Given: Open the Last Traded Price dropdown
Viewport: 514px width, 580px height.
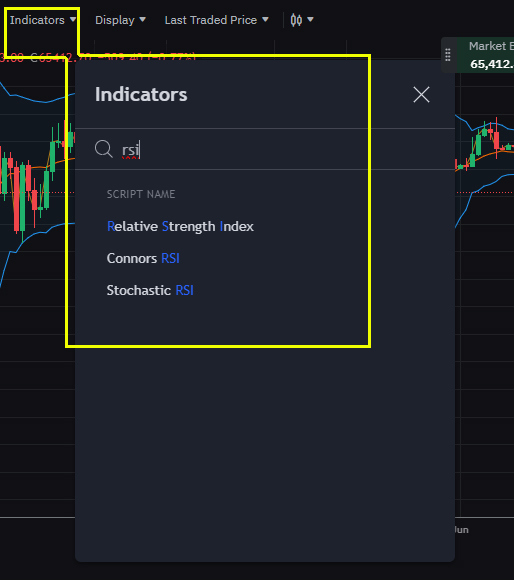Looking at the screenshot, I should pos(216,20).
